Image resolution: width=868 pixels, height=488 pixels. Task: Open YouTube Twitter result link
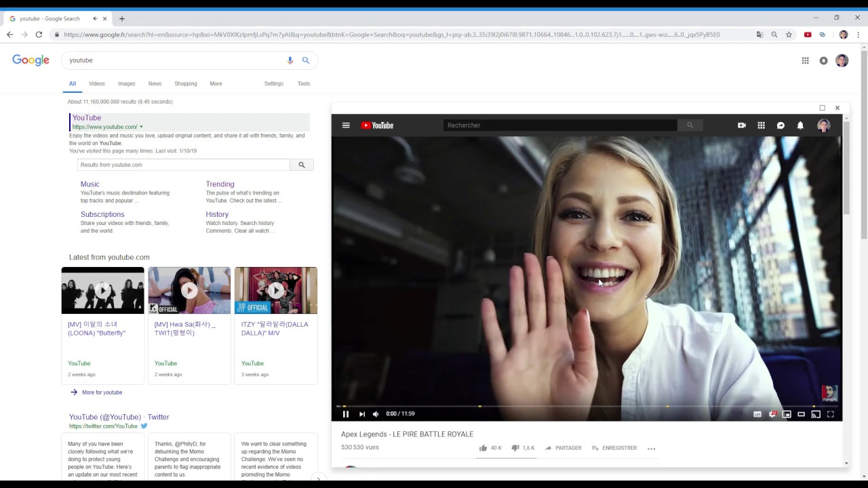pos(119,417)
